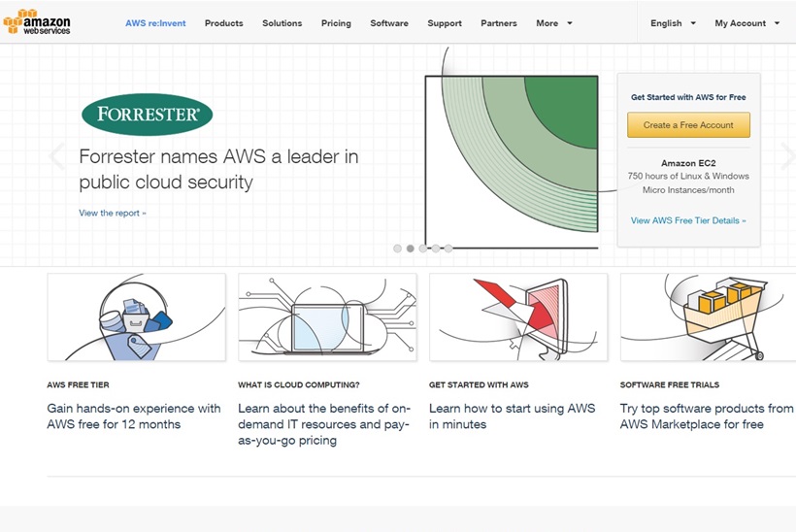796x532 pixels.
Task: Click GET STARTED WITH AWS heading
Action: pos(479,384)
